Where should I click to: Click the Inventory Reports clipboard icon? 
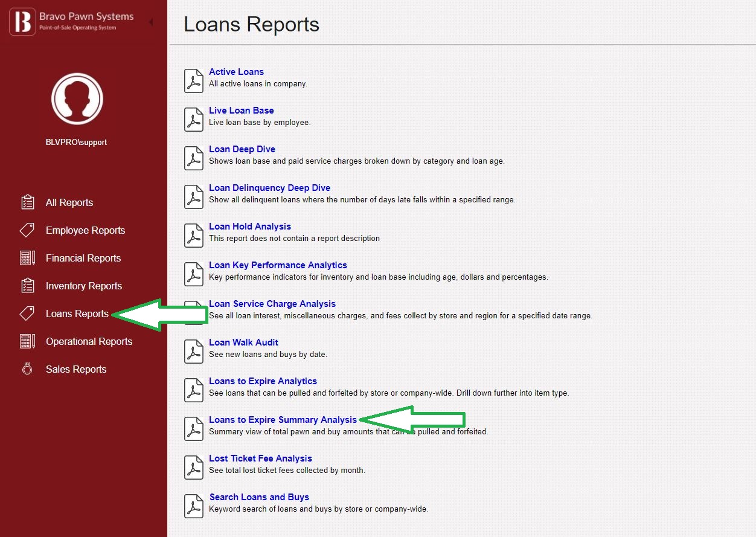click(x=27, y=286)
